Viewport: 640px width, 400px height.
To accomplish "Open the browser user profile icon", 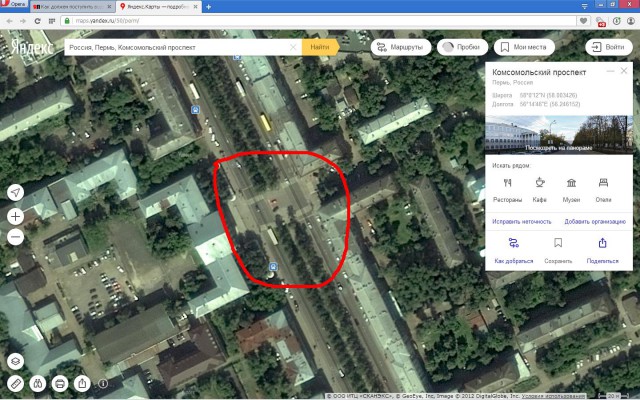I will (x=631, y=21).
